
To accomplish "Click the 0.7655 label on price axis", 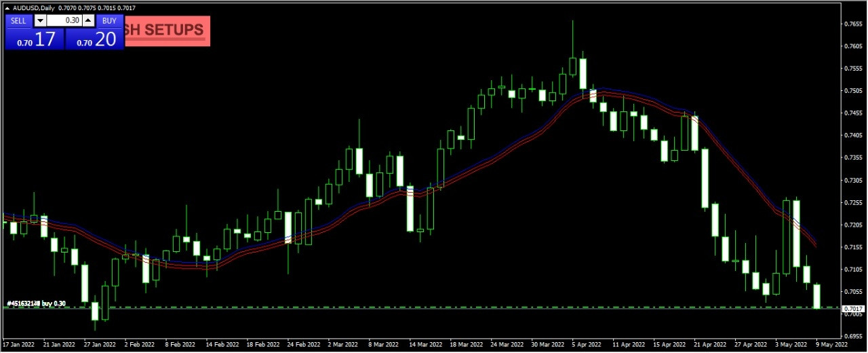I will (852, 24).
